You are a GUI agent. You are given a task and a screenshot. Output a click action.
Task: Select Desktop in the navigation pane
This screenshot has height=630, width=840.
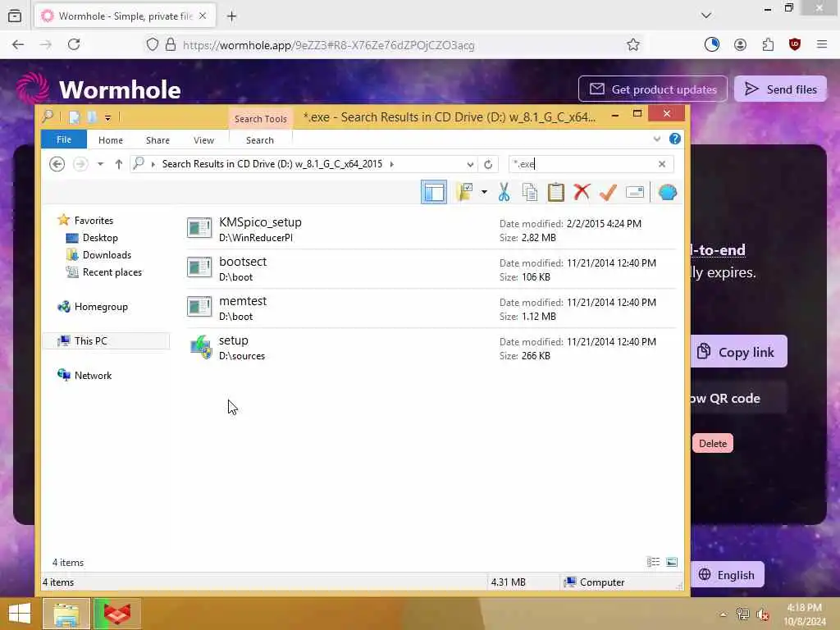[100, 237]
